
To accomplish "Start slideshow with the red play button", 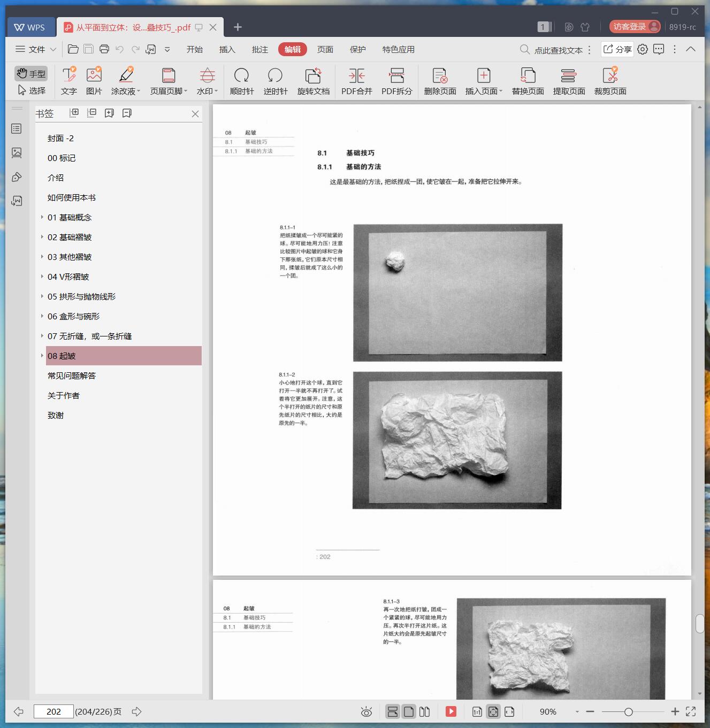I will click(451, 711).
